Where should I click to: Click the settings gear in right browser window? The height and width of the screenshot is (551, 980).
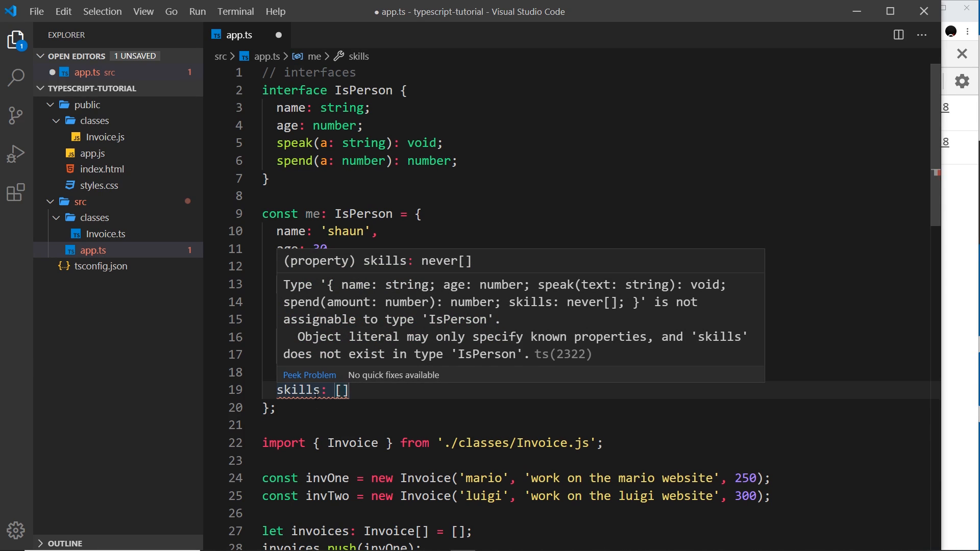point(962,81)
